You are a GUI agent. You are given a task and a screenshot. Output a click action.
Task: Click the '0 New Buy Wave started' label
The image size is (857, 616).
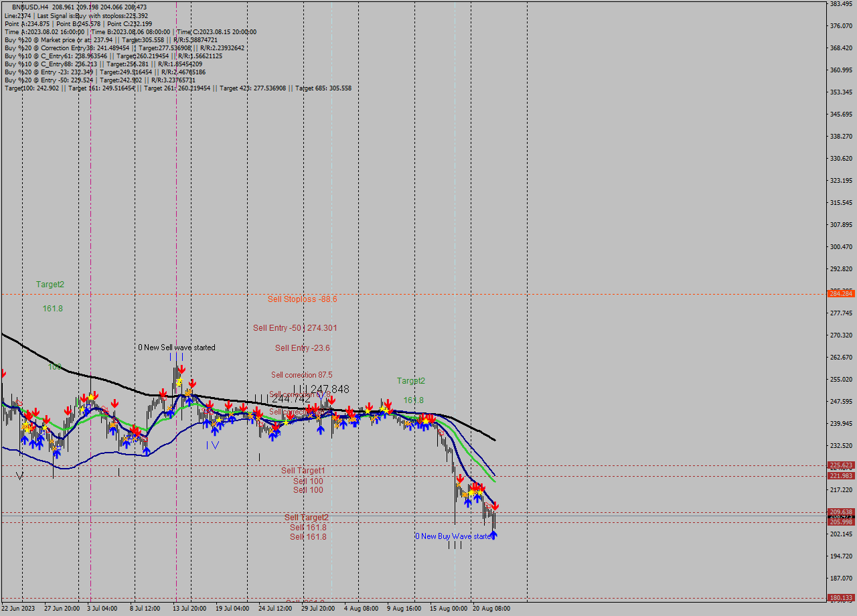[455, 536]
